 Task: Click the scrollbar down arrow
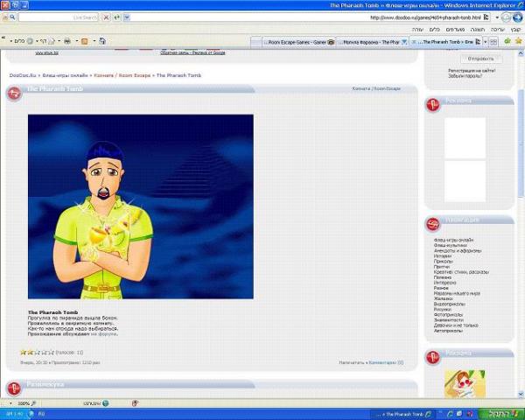click(521, 394)
